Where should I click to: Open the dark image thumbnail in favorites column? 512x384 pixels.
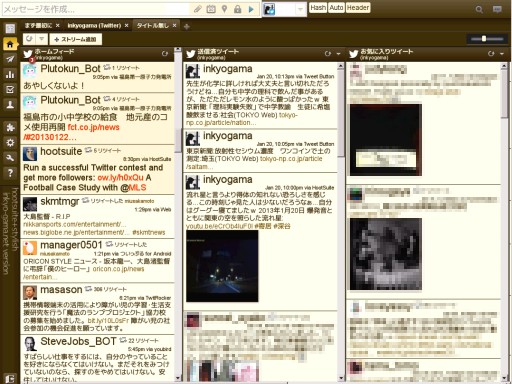point(386,140)
